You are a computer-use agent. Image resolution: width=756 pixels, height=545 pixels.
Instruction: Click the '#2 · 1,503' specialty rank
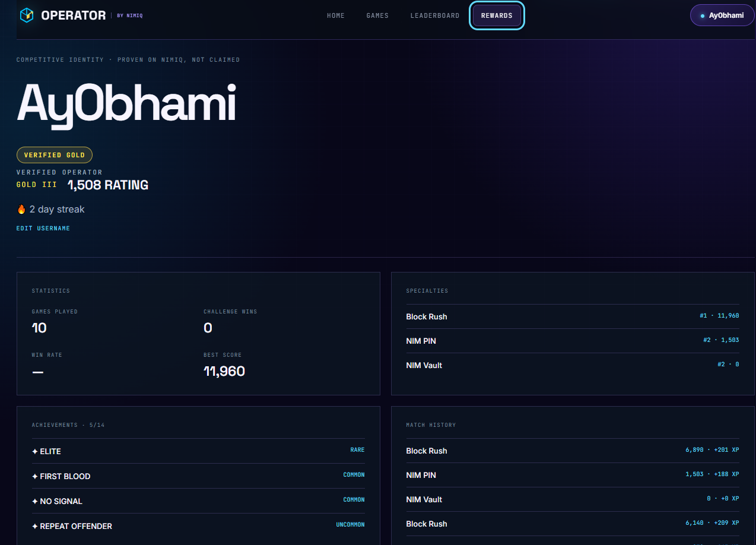pos(721,340)
